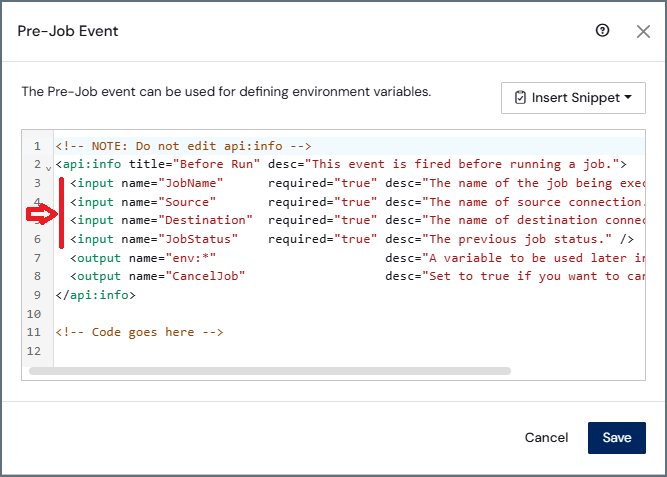Click the "Source" input name value
Screen dimensions: 667x477
pyautogui.click(x=187, y=202)
